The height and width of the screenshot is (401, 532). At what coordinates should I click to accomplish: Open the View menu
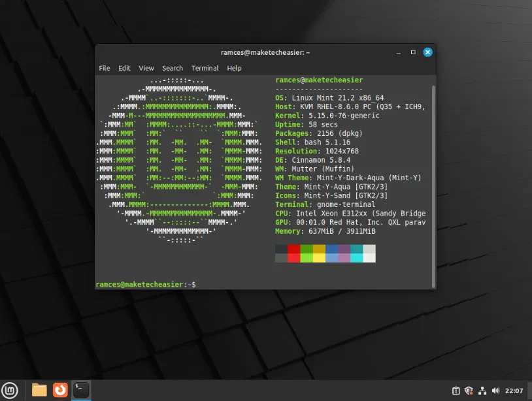[146, 68]
